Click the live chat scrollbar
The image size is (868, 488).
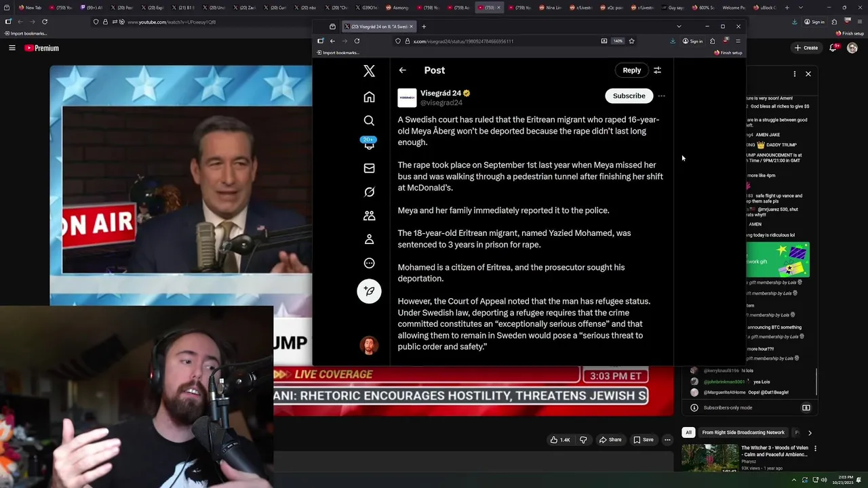coord(816,383)
